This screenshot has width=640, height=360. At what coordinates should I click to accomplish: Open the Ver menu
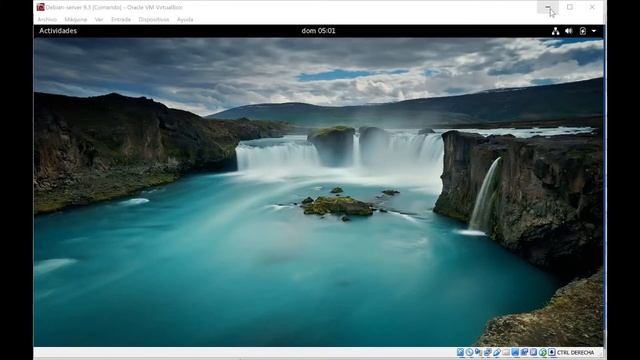click(x=99, y=20)
